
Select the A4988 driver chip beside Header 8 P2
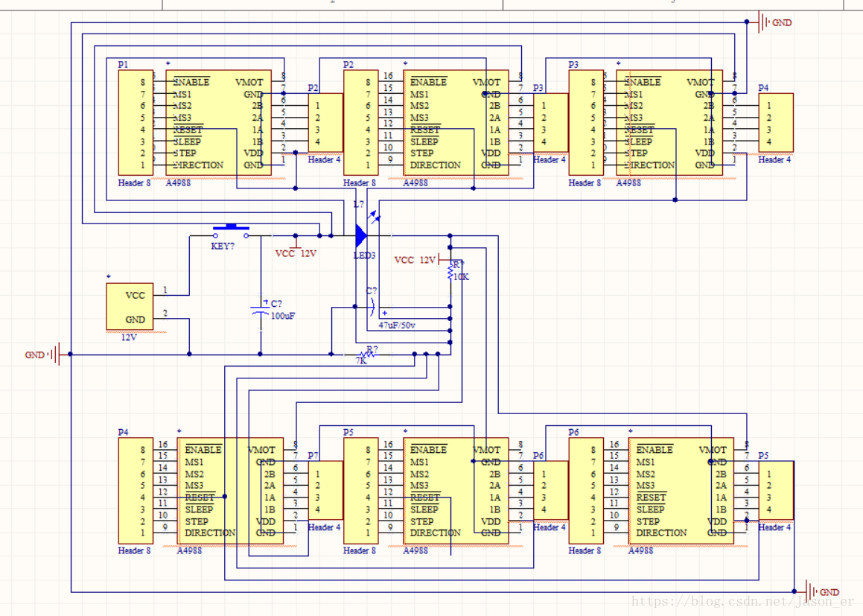tap(456, 122)
